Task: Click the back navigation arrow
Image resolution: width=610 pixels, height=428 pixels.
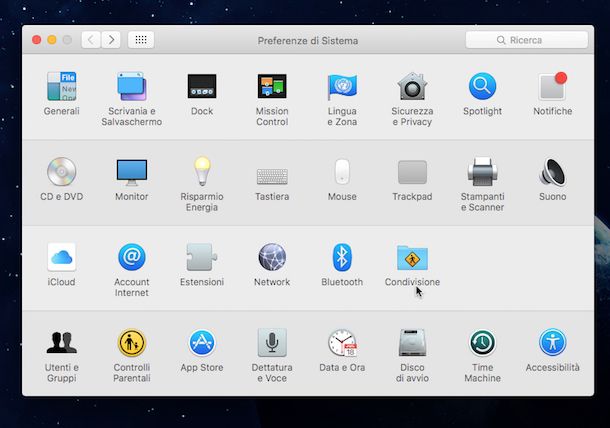Action: [91, 40]
